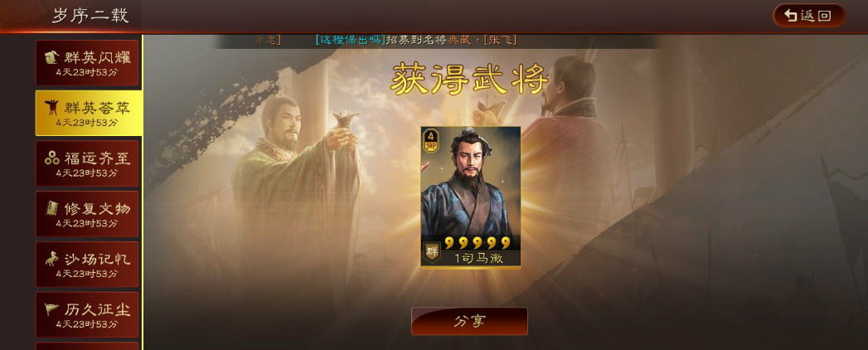Click the horseman icon beside 沙场记忆

click(52, 259)
